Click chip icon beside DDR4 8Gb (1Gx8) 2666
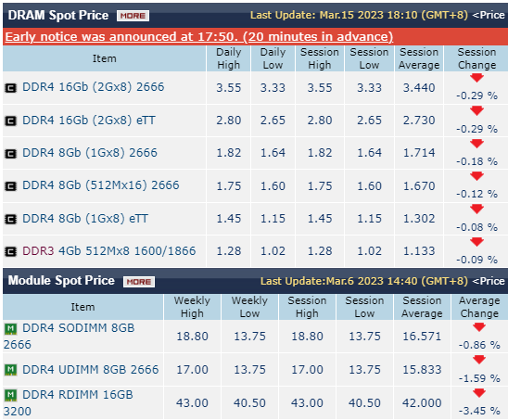 [x=11, y=154]
